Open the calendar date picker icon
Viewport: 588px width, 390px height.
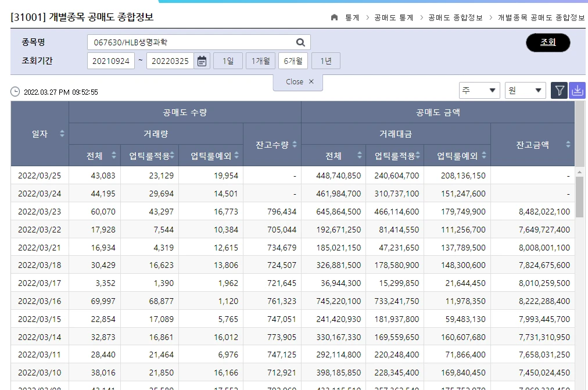tap(202, 61)
